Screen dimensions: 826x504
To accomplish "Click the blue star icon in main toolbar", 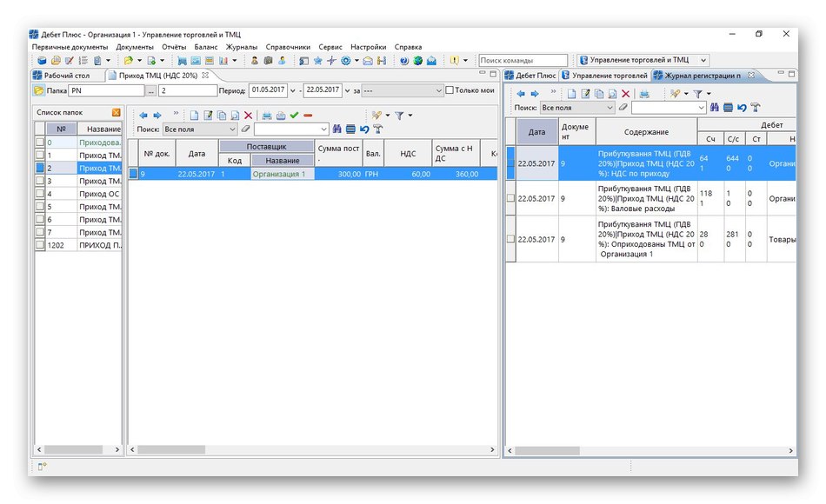I will tap(317, 61).
